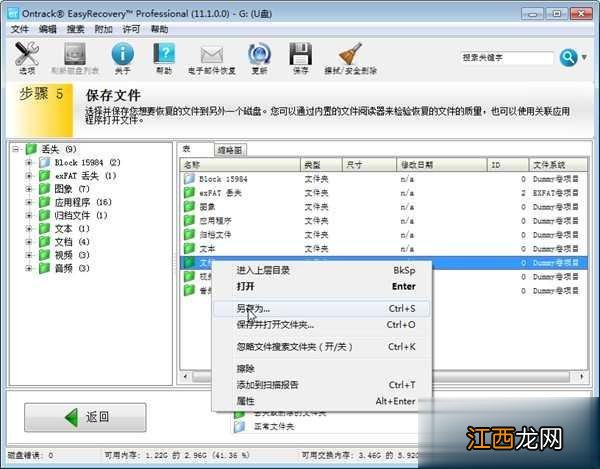Image resolution: width=600 pixels, height=469 pixels.
Task: Open the 编辑 menu
Action: pos(48,29)
